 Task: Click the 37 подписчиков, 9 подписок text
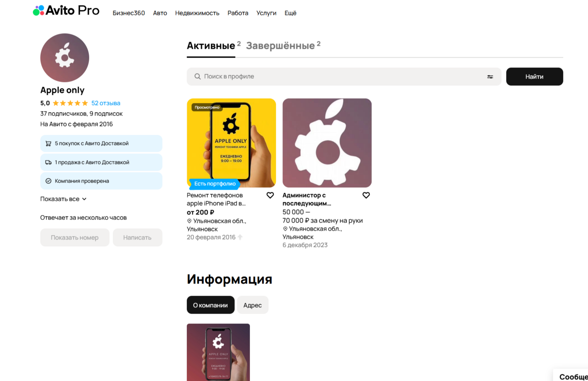click(82, 114)
